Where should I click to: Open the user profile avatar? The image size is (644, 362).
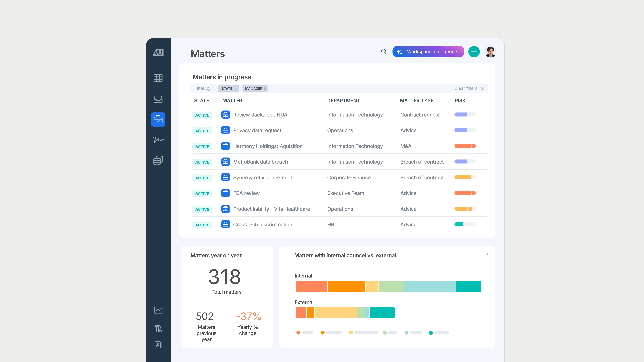pos(490,52)
